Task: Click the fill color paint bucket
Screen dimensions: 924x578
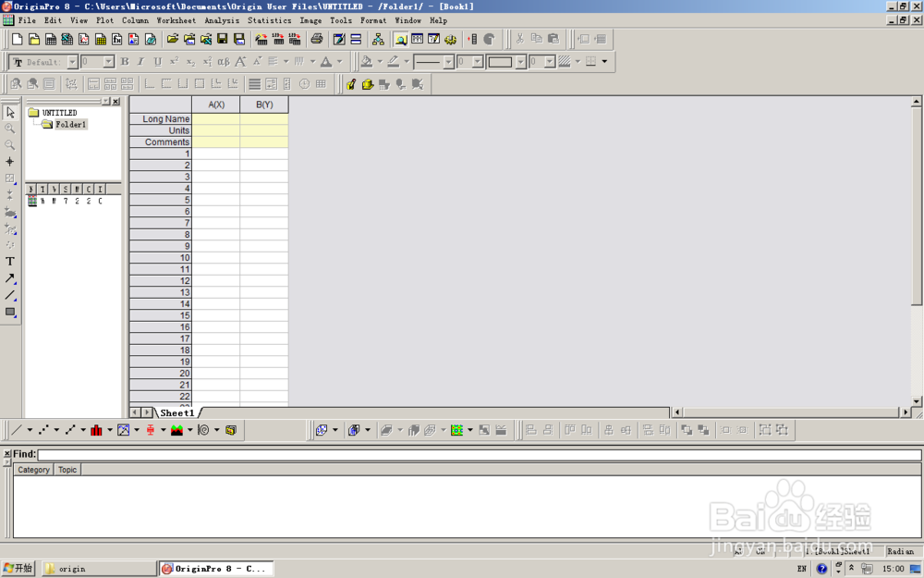Action: (367, 62)
